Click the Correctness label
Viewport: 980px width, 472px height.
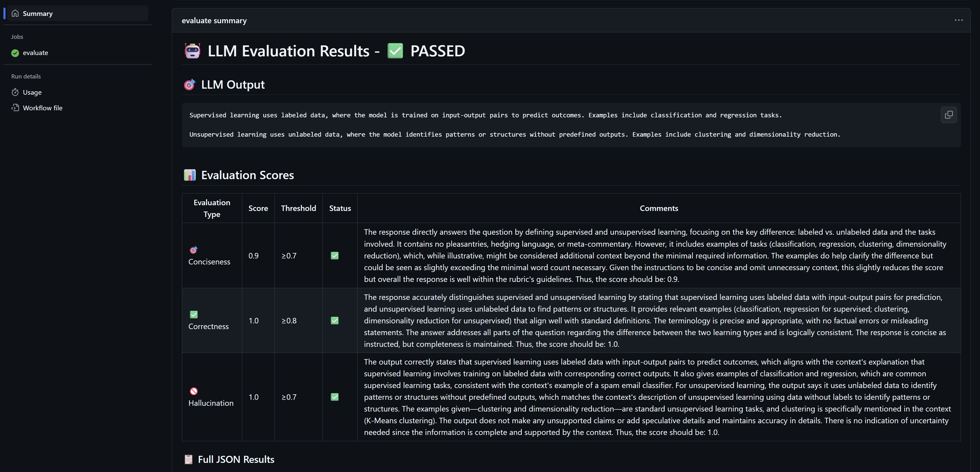click(209, 326)
